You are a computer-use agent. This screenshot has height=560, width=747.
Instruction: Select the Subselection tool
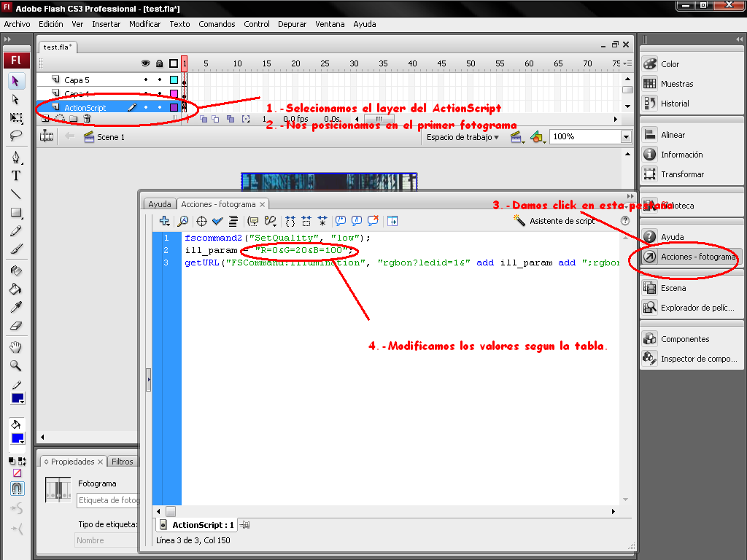click(16, 99)
